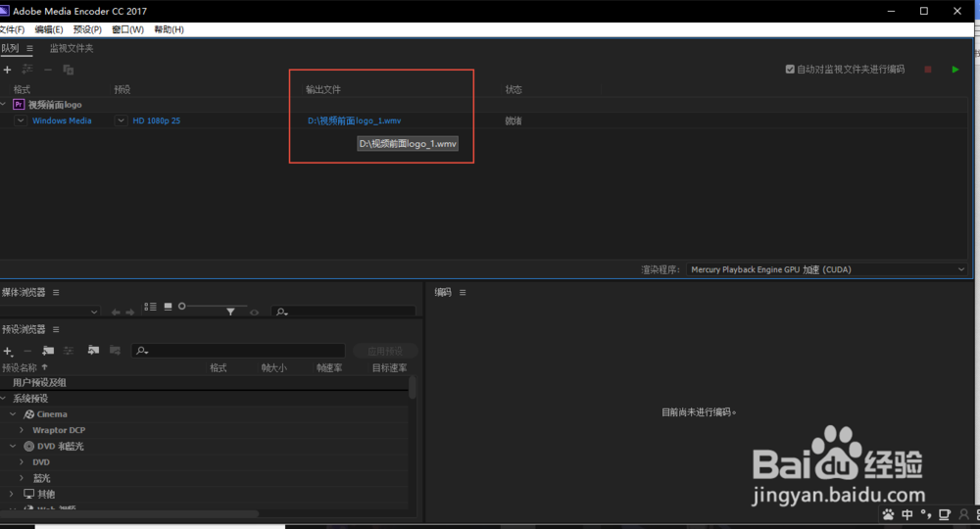Click the preset browser search field
Image resolution: width=980 pixels, height=529 pixels.
tap(238, 351)
